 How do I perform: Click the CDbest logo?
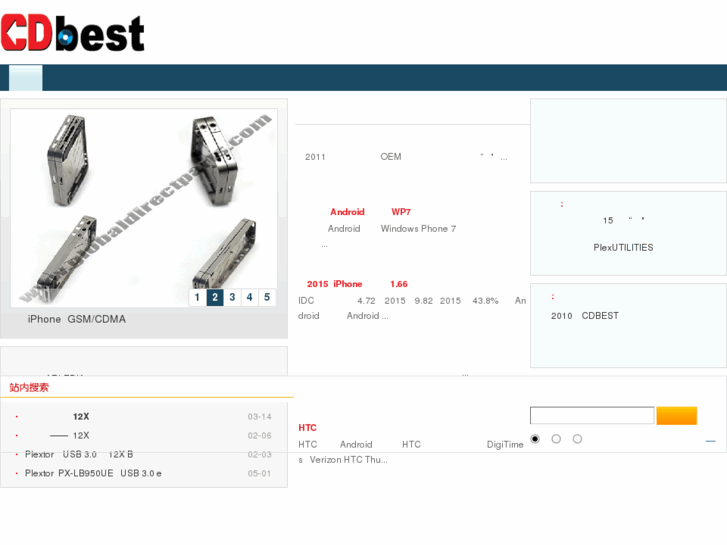click(72, 33)
